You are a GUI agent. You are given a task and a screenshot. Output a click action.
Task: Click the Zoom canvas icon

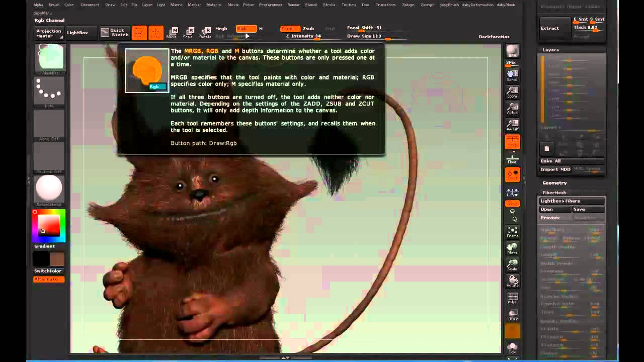point(512,92)
